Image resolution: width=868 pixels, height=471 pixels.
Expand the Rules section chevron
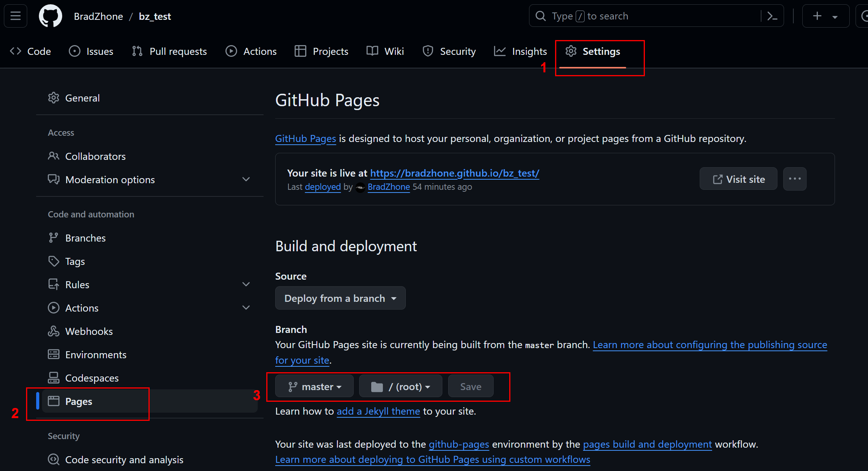pyautogui.click(x=246, y=284)
